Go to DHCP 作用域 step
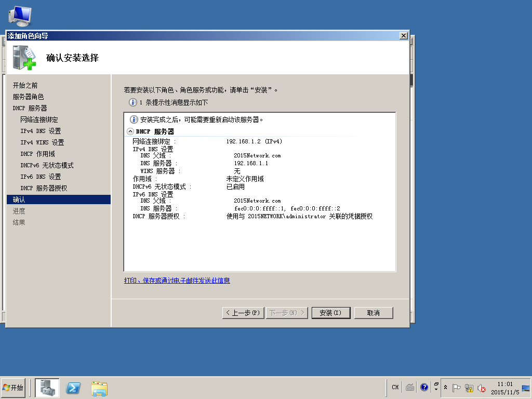 coord(37,154)
